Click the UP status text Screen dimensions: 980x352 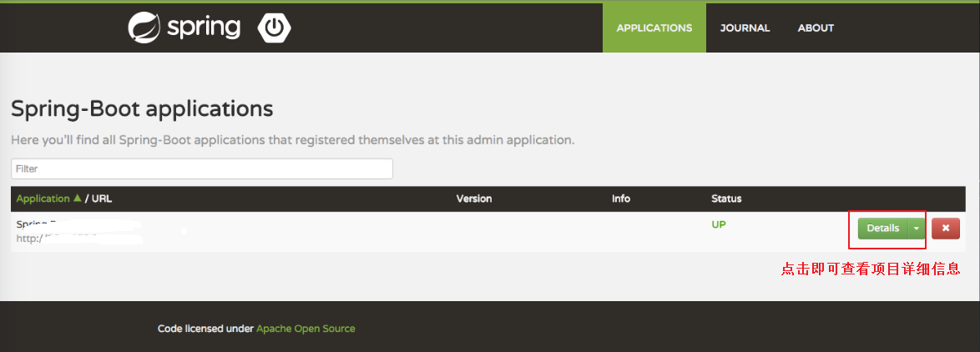pos(719,224)
